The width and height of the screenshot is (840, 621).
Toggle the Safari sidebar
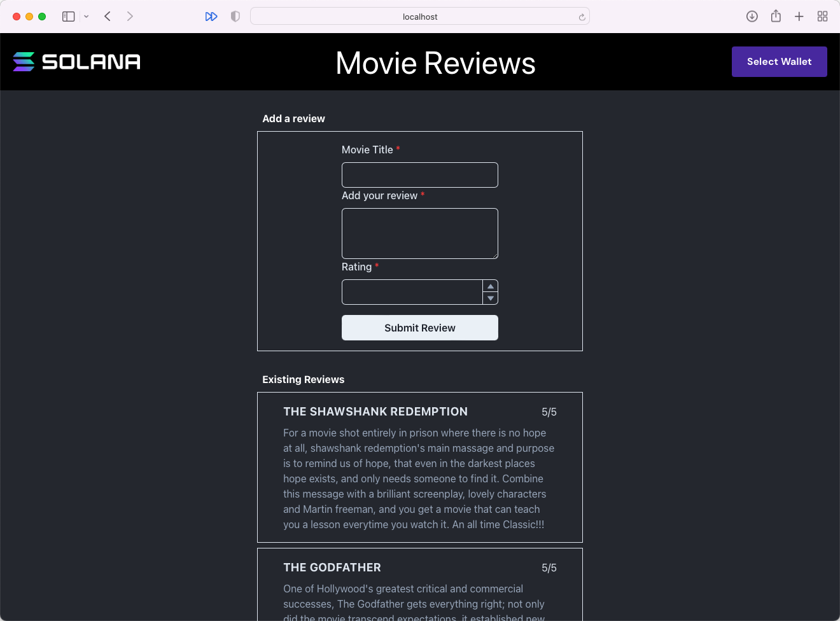click(x=68, y=16)
